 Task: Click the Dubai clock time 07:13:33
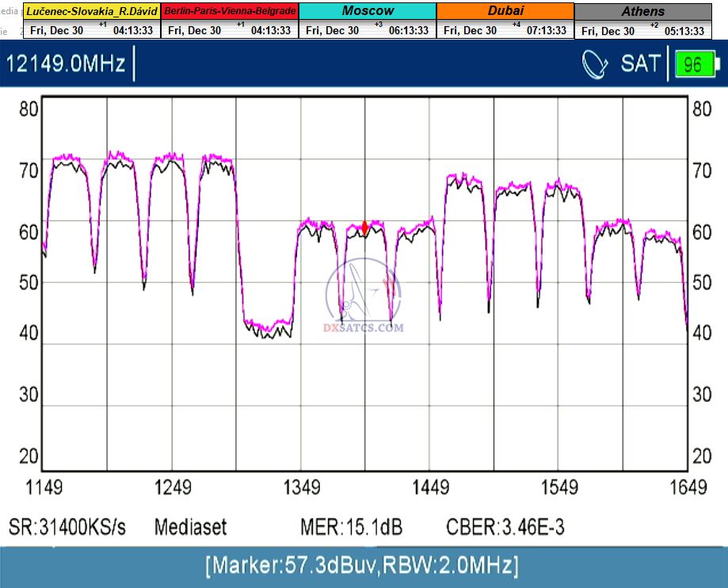(546, 30)
